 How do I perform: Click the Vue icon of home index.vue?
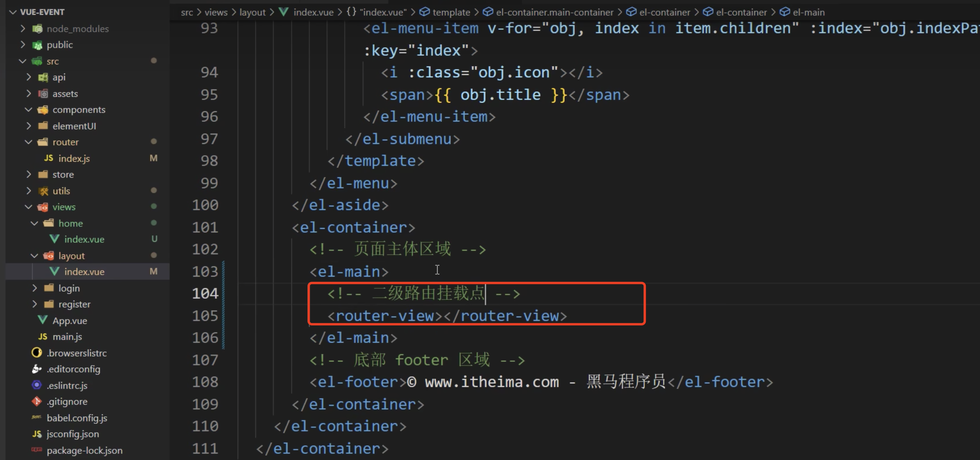click(x=54, y=239)
